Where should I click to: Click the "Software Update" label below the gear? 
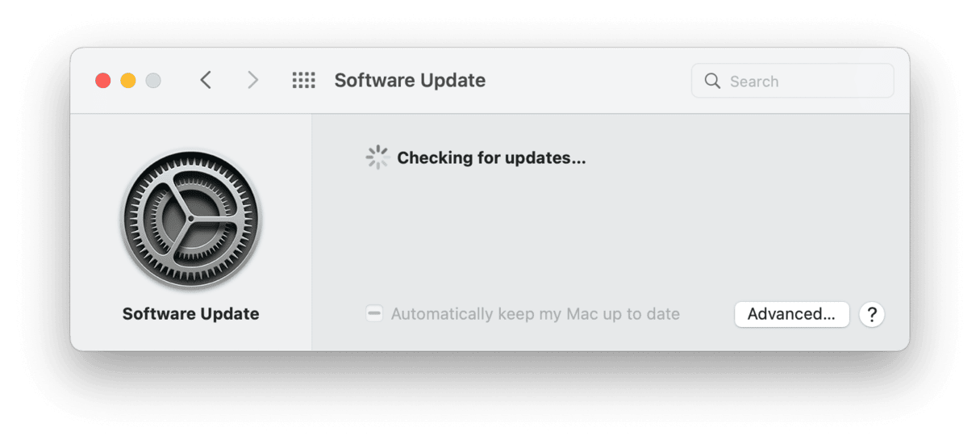pos(190,314)
